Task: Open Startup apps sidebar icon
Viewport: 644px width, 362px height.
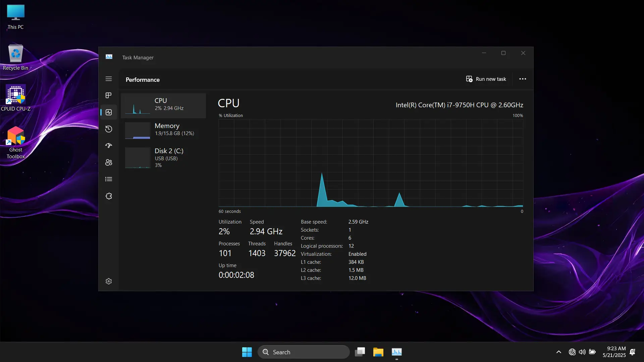Action: click(109, 145)
